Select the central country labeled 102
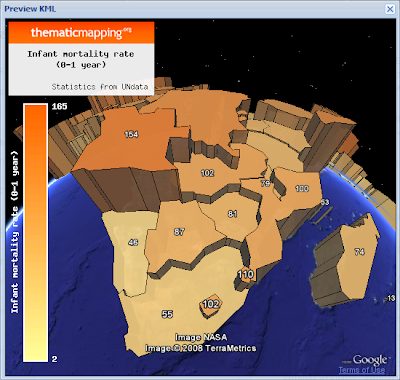Image resolution: width=400 pixels, height=380 pixels. (207, 173)
